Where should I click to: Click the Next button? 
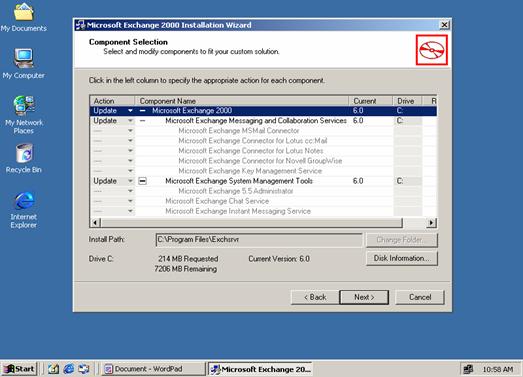(364, 297)
